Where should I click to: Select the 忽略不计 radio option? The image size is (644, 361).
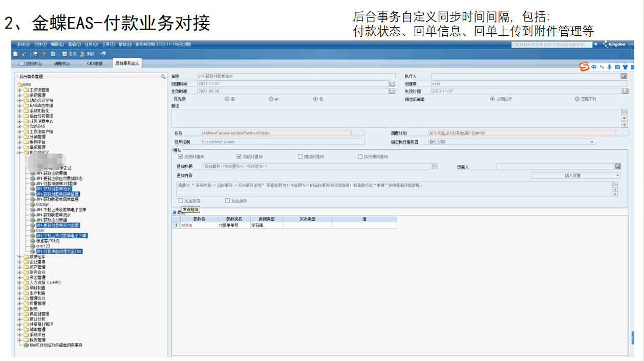tap(577, 99)
